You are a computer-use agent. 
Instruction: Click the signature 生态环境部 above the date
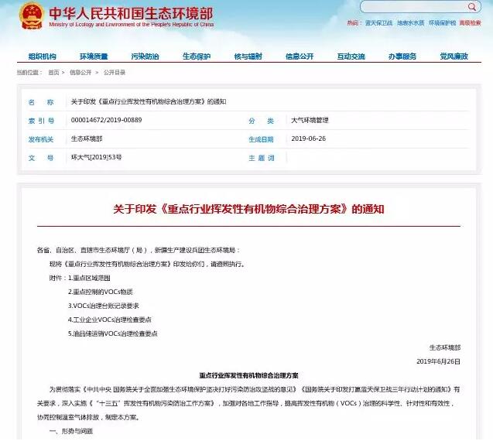[445, 347]
